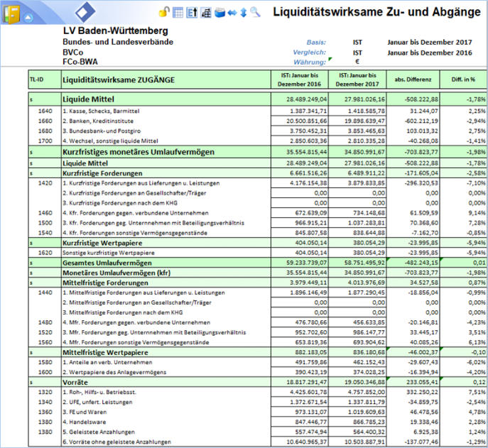Collapse the Liquide Mittel group row

tap(31, 99)
